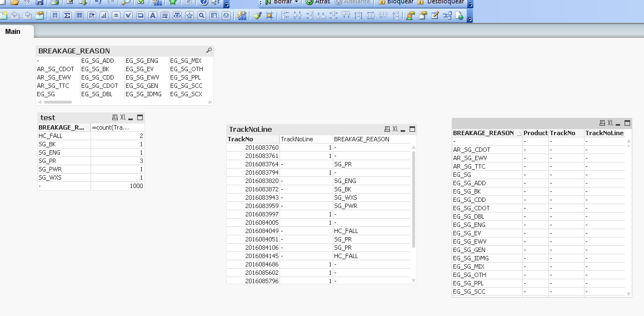Create a Line/Arrow object
This screenshot has height=316, width=644.
[x=164, y=16]
